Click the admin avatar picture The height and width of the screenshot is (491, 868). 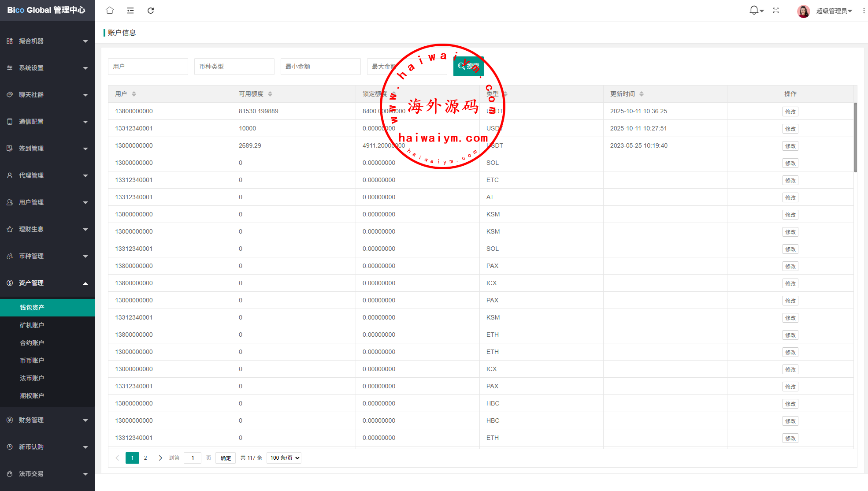[x=803, y=11]
